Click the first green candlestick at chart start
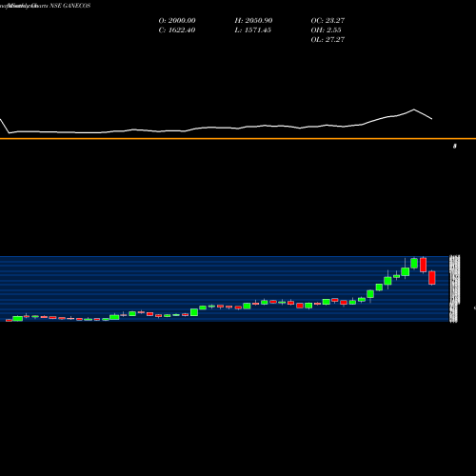 pos(18,318)
